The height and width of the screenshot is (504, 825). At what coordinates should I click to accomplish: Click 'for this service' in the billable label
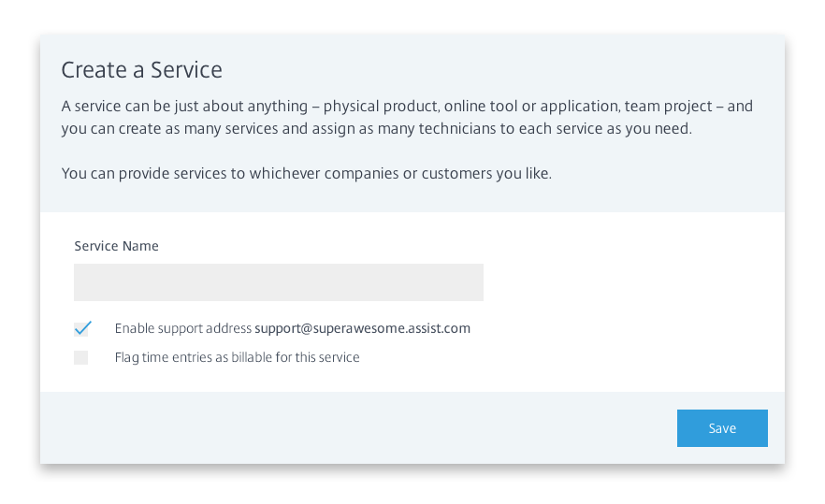[317, 357]
